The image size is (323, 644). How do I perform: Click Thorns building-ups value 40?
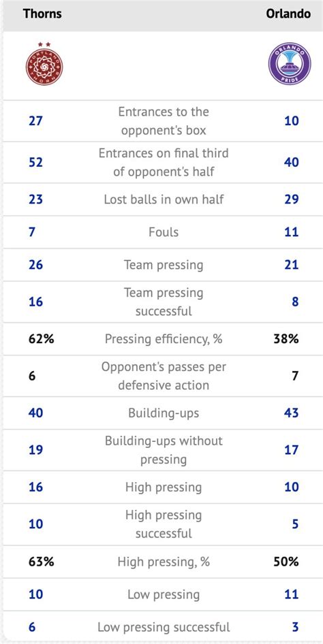[x=35, y=413]
